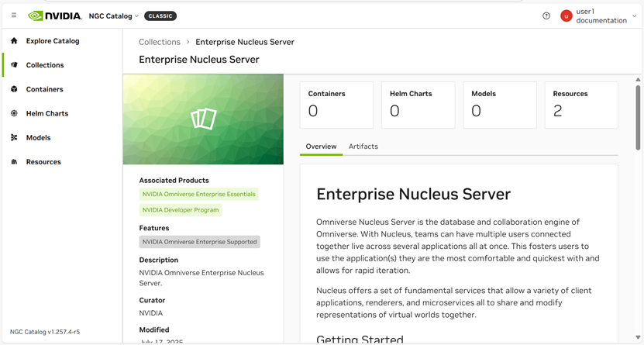This screenshot has width=644, height=345.
Task: Select the Overview tab
Action: pos(321,147)
